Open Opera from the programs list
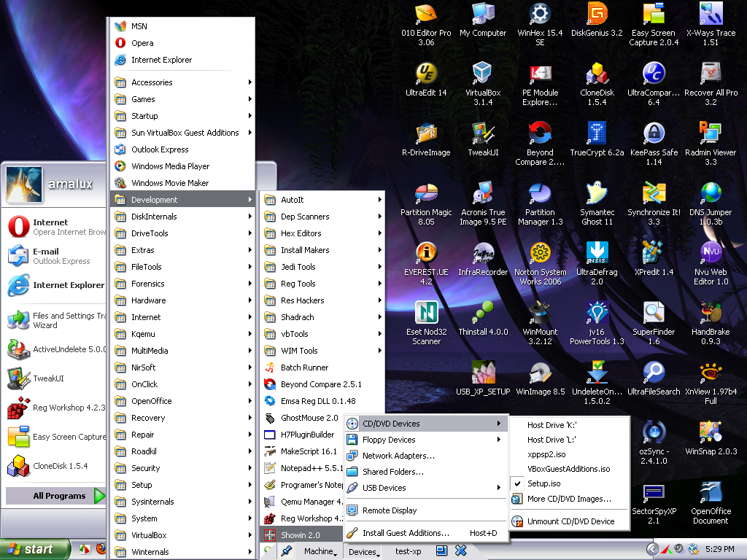This screenshot has width=747, height=560. coord(183,43)
